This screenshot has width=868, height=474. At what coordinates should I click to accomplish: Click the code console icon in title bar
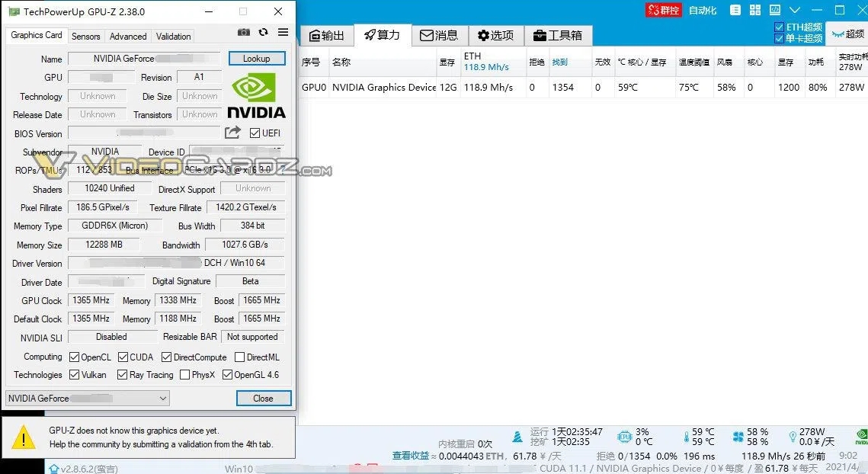[x=774, y=10]
